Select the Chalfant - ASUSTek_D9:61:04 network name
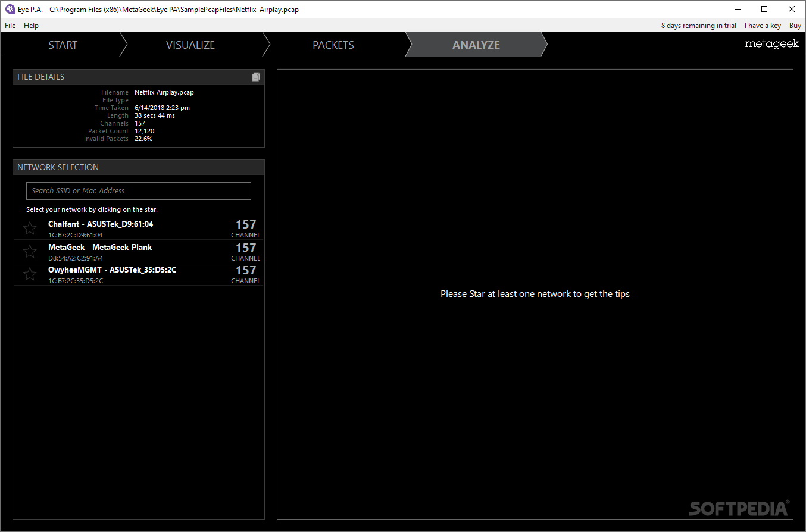This screenshot has width=806, height=532. tap(101, 224)
